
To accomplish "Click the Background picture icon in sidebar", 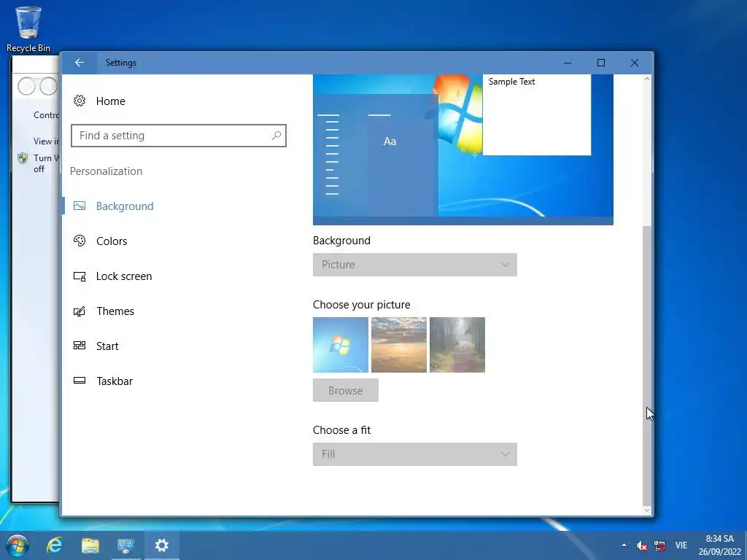I will tap(80, 206).
